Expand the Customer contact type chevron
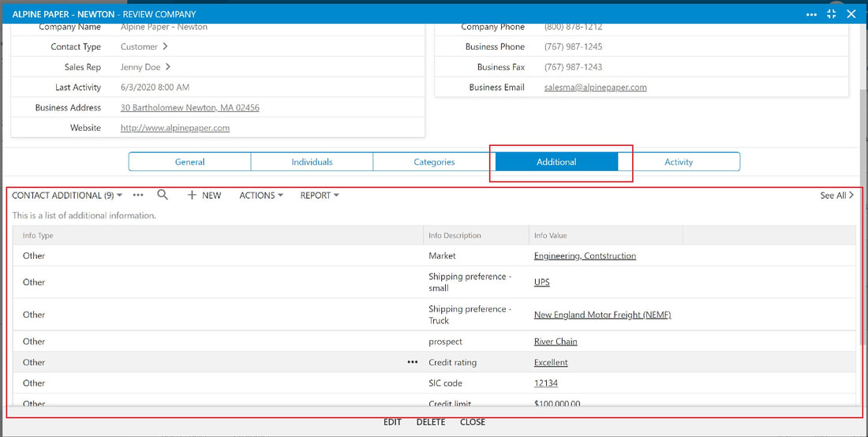This screenshot has height=437, width=868. (x=165, y=47)
